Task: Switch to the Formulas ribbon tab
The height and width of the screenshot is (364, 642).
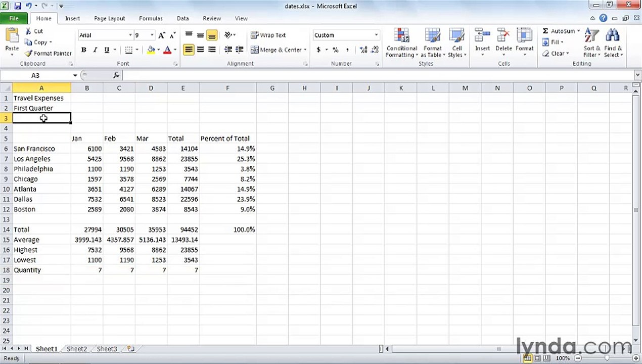Action: 151,18
